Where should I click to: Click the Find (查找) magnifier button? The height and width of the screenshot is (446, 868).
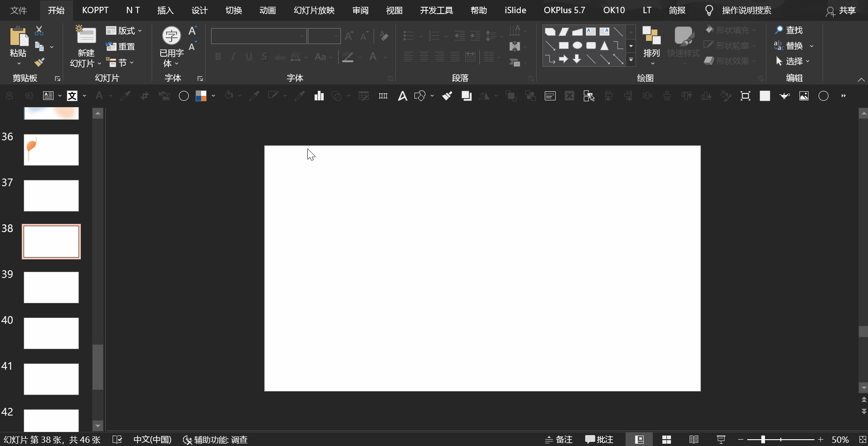789,30
